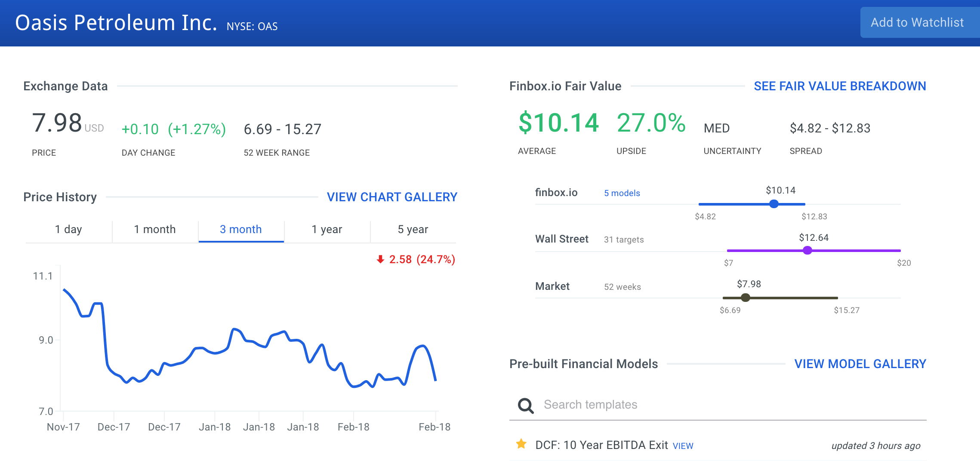Image resolution: width=980 pixels, height=461 pixels.
Task: Click the Exchange Data heading
Action: (x=65, y=86)
